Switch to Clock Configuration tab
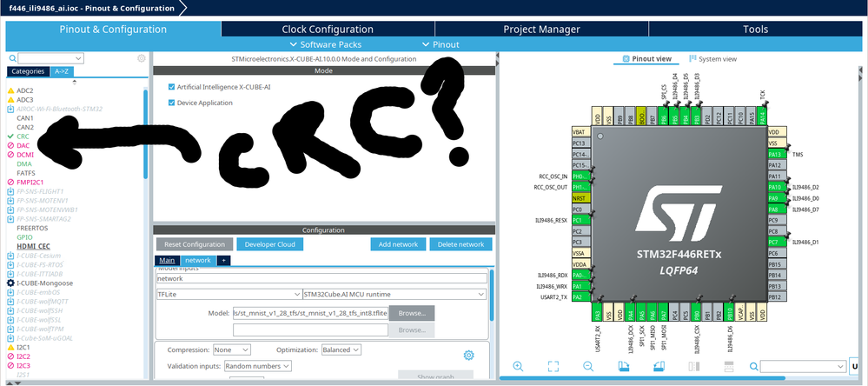 coord(328,30)
